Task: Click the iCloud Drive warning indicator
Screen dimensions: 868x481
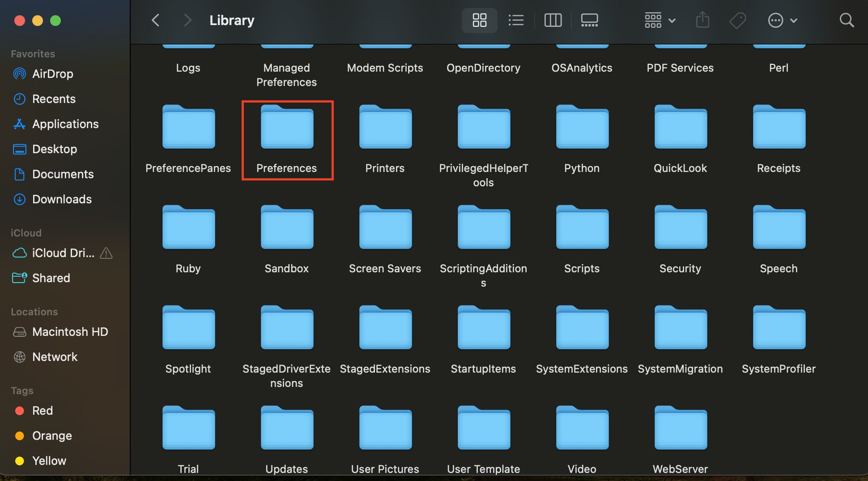Action: point(106,253)
